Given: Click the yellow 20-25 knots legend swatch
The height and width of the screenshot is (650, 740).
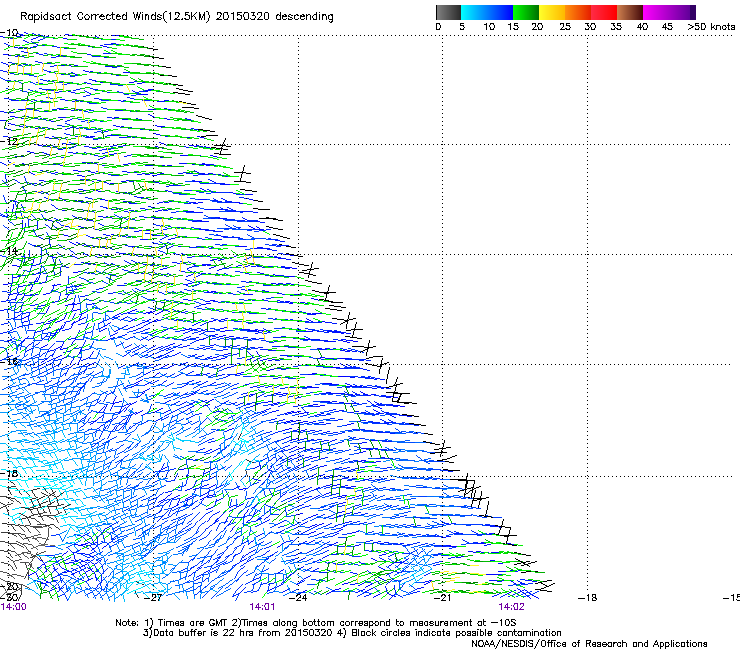Looking at the screenshot, I should (x=552, y=12).
